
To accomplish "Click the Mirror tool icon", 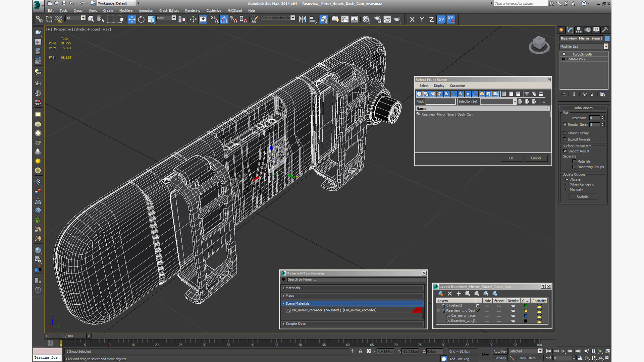I will point(303,19).
